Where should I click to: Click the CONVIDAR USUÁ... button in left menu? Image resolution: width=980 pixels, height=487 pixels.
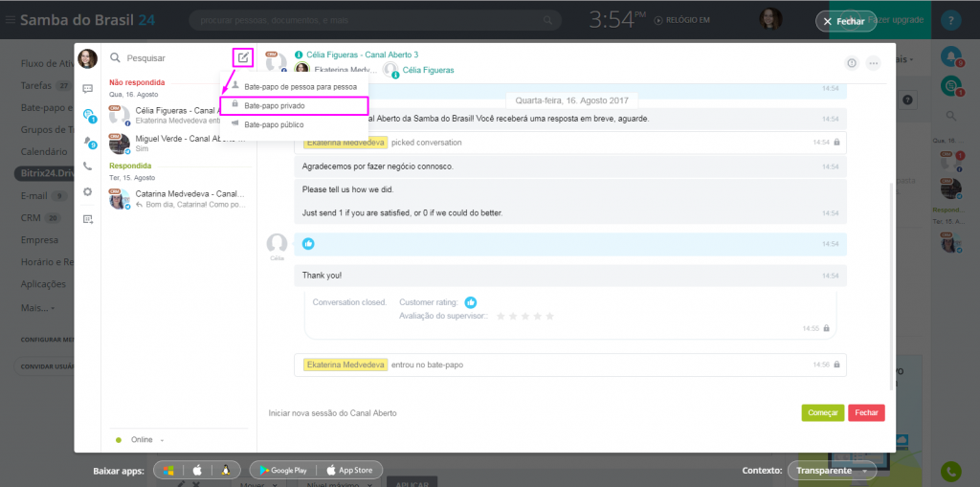(x=45, y=366)
